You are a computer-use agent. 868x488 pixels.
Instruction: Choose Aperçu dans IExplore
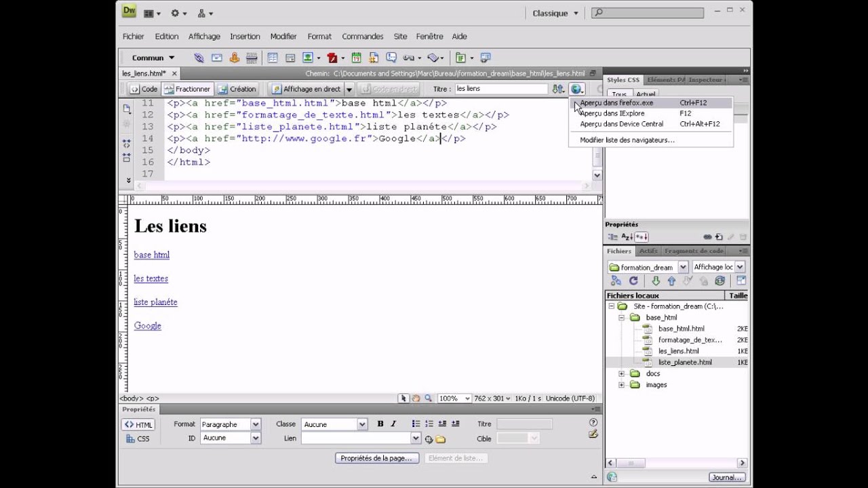(x=651, y=113)
